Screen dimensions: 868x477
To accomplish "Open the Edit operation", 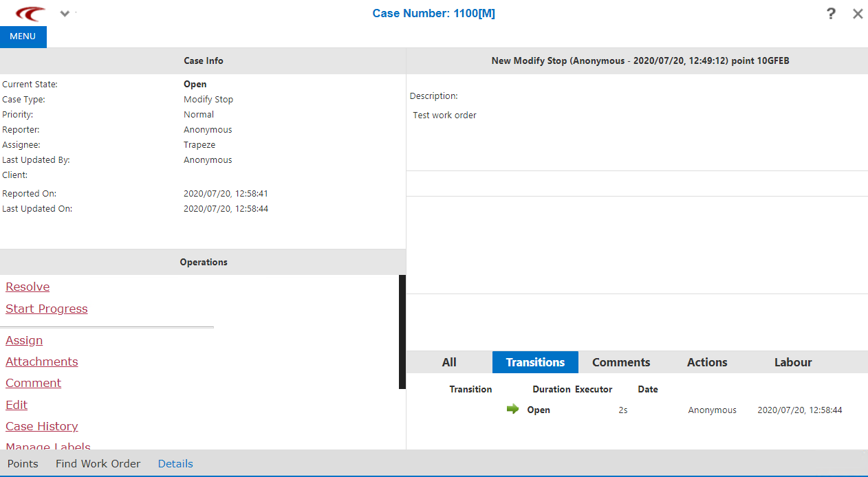I will tap(16, 405).
